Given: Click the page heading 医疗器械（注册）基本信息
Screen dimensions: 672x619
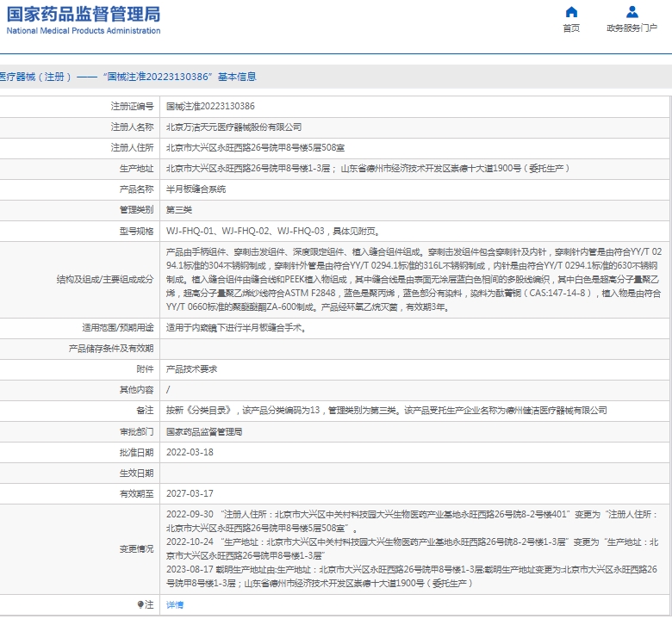Looking at the screenshot, I should point(128,77).
